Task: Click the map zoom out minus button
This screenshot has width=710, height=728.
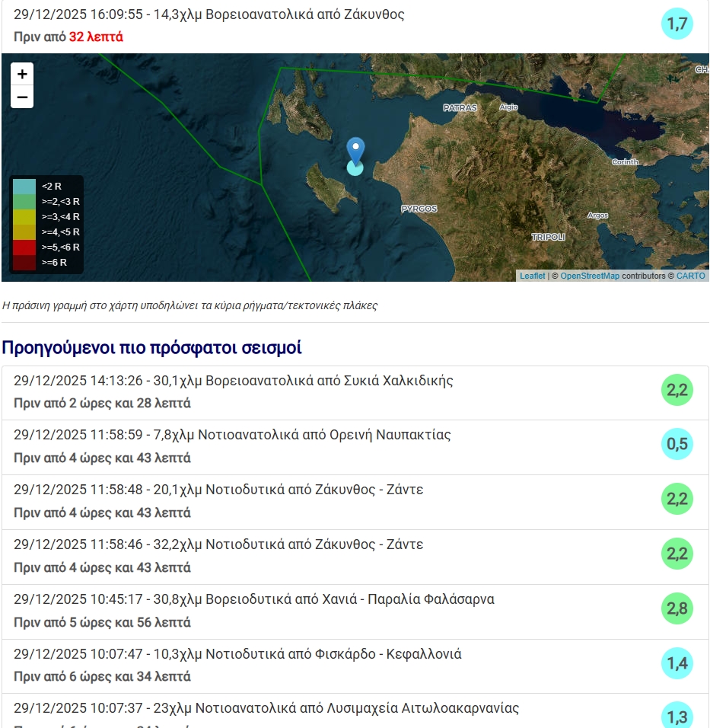Action: (22, 97)
